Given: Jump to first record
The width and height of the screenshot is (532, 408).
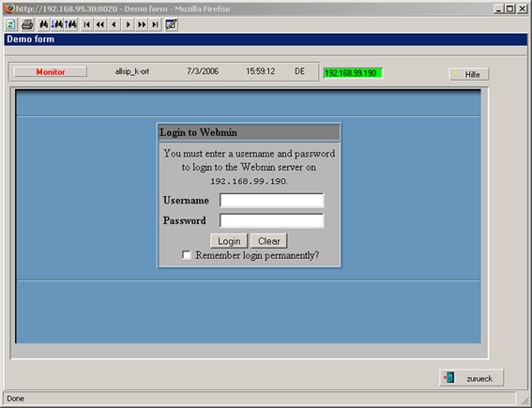Looking at the screenshot, I should (87, 24).
